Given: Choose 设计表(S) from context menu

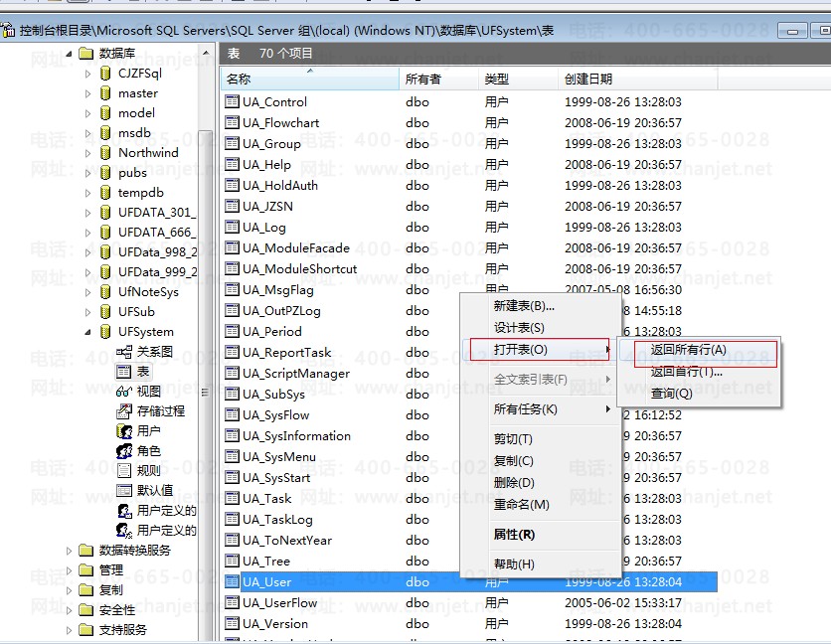Looking at the screenshot, I should (x=541, y=328).
